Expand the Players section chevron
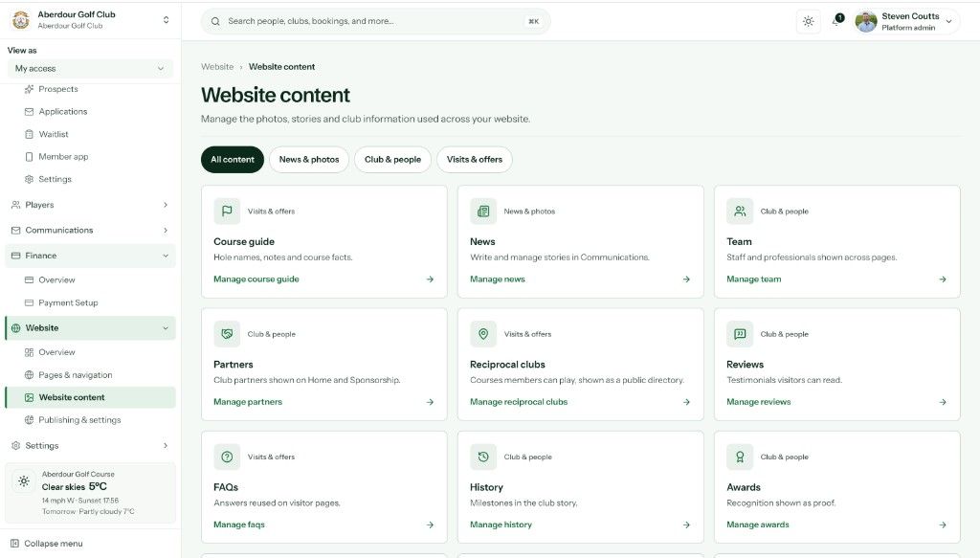The height and width of the screenshot is (558, 980). pos(166,204)
